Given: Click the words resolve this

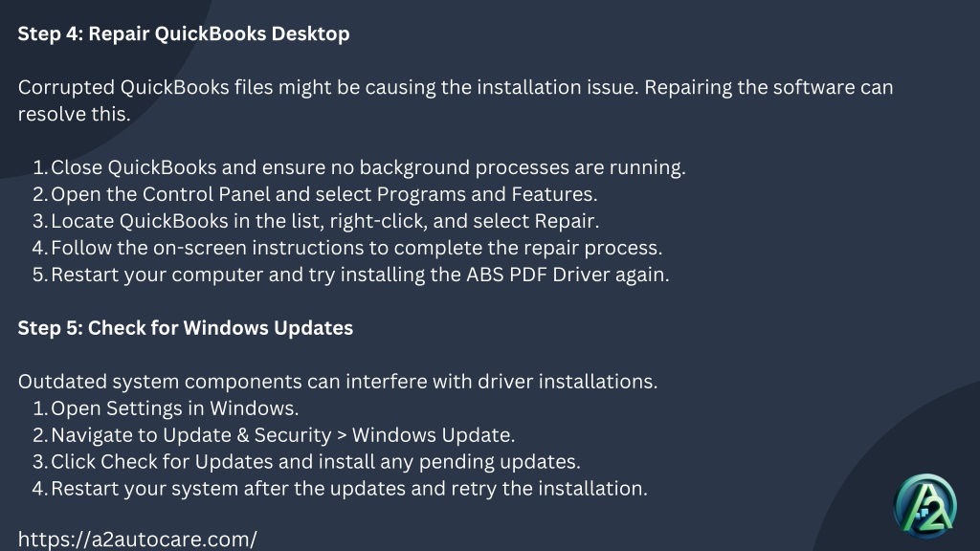Looking at the screenshot, I should tap(74, 115).
